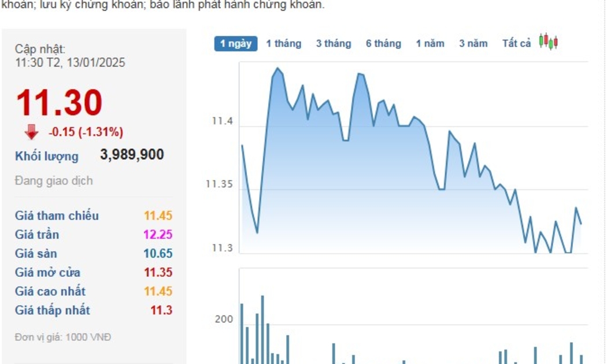The height and width of the screenshot is (364, 607).
Task: Click the Giá sàn value 10.65
Action: click(x=158, y=254)
